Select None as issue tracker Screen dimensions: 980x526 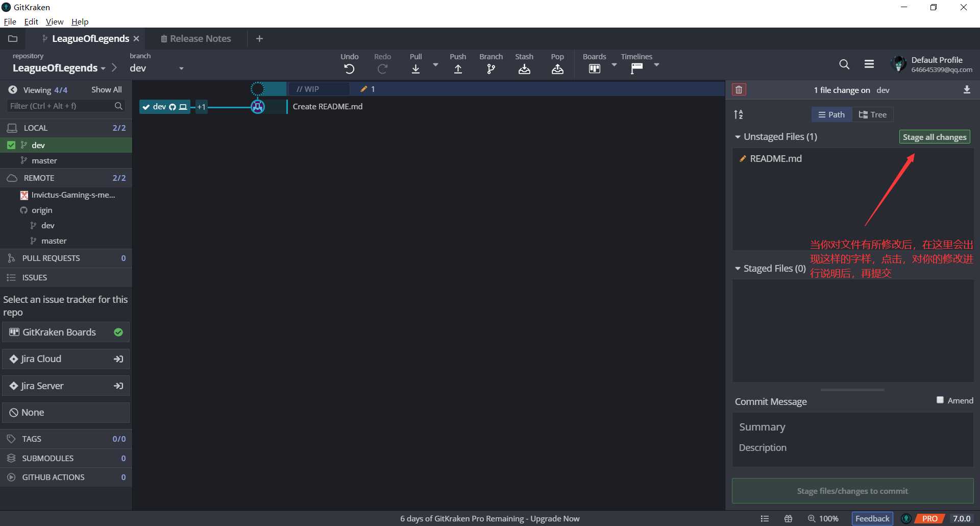point(66,413)
